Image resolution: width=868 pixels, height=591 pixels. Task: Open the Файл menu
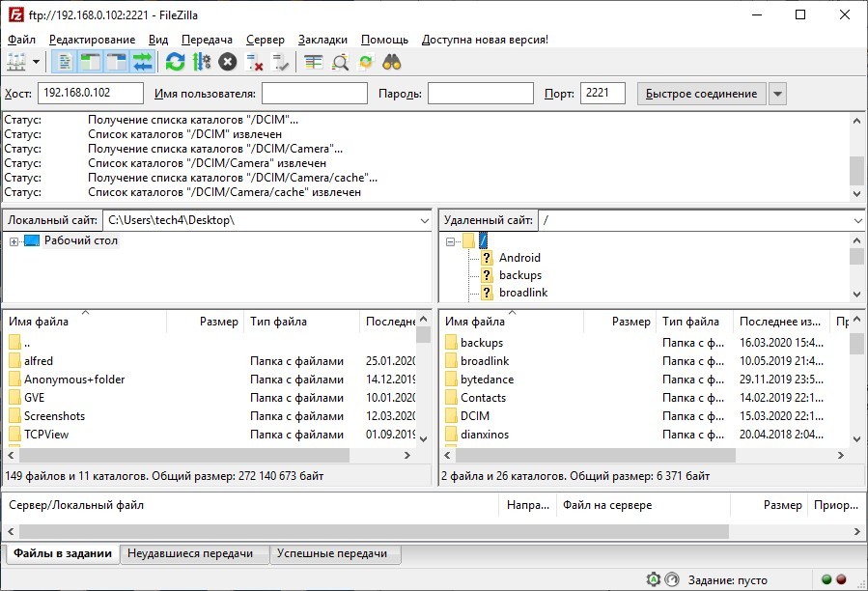(21, 40)
